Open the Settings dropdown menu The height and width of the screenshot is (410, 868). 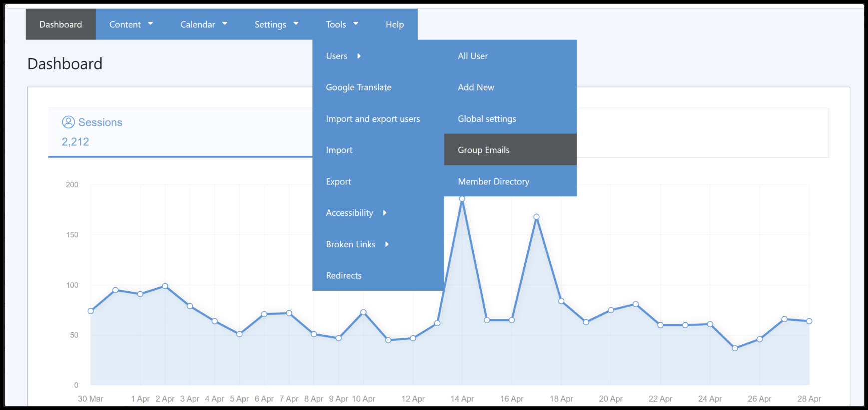click(276, 24)
